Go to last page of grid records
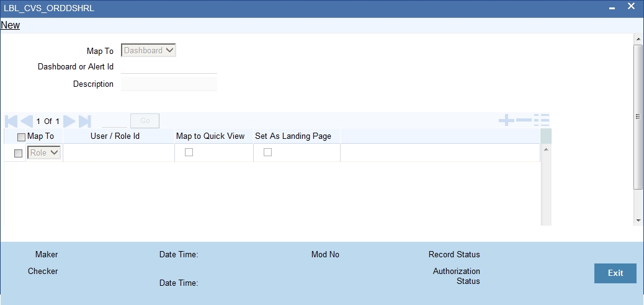The height and width of the screenshot is (305, 644). click(x=84, y=121)
